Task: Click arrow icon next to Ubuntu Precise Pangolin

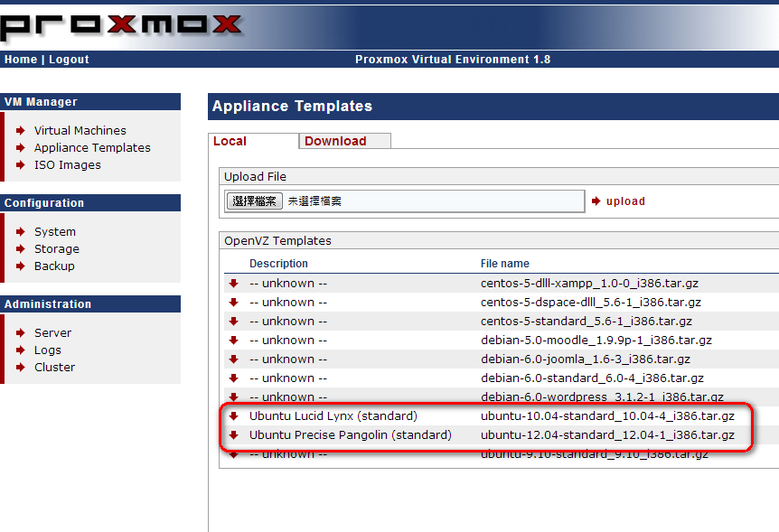Action: [233, 435]
